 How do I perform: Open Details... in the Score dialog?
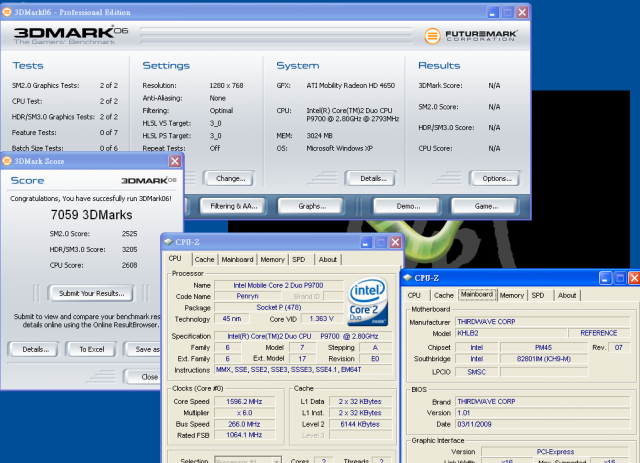point(35,349)
